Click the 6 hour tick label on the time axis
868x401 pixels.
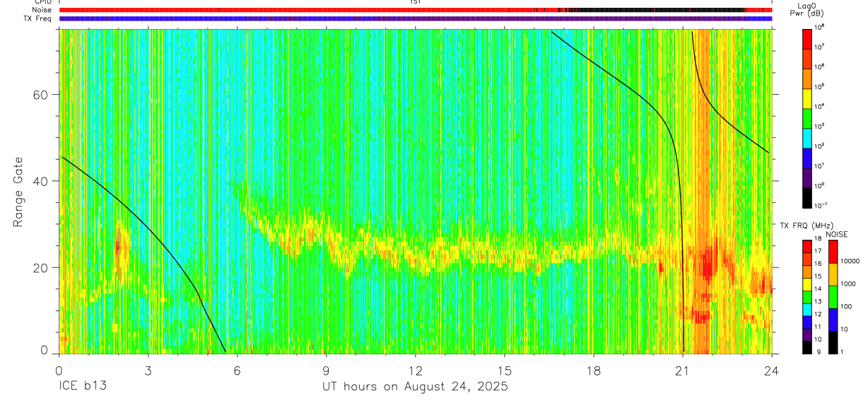237,370
